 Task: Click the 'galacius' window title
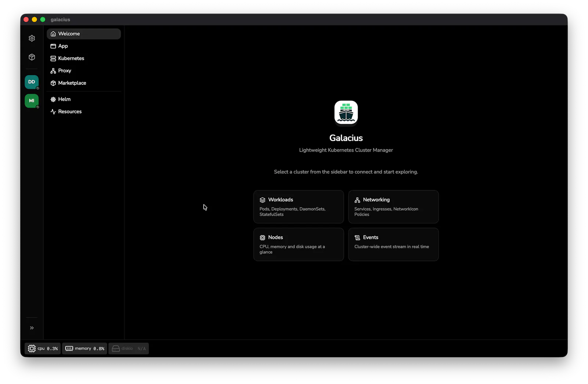coord(60,19)
